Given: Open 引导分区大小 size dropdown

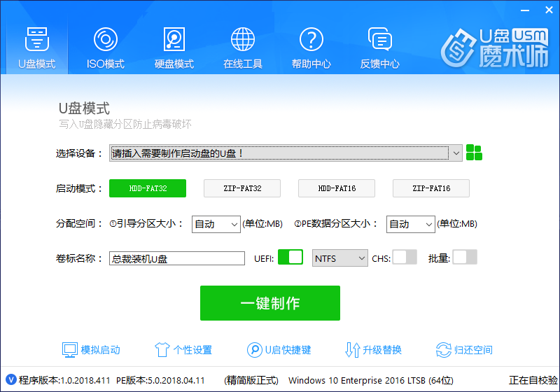Looking at the screenshot, I should [216, 224].
